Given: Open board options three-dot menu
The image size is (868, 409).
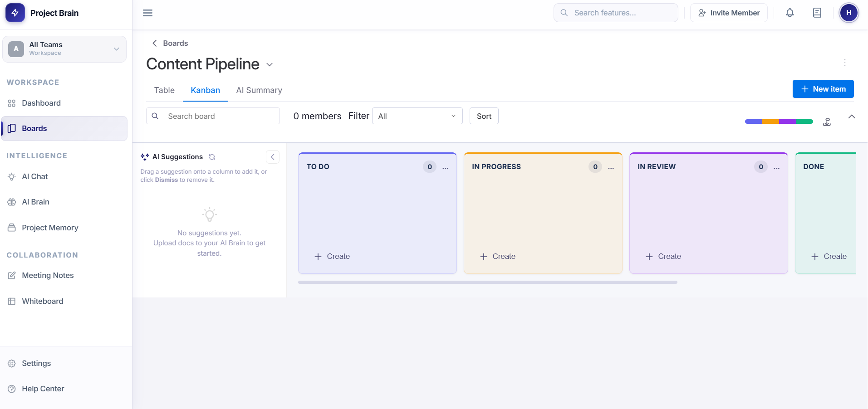Looking at the screenshot, I should pos(845,63).
